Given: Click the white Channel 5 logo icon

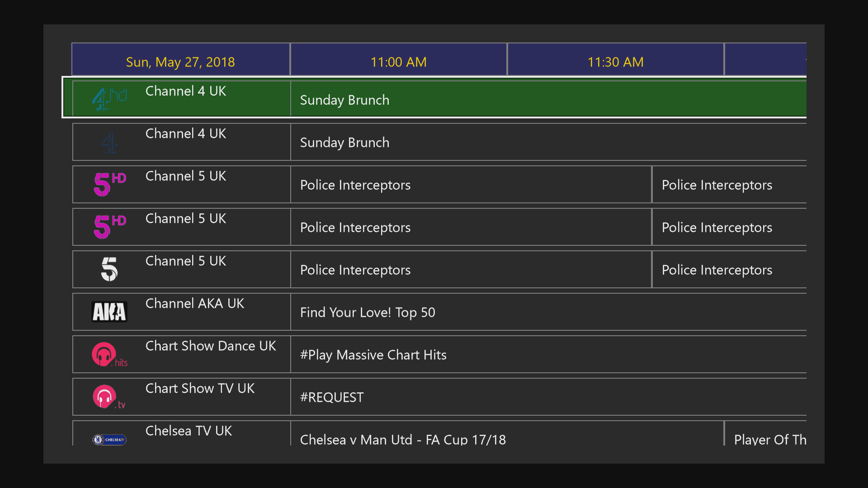Looking at the screenshot, I should (x=109, y=269).
